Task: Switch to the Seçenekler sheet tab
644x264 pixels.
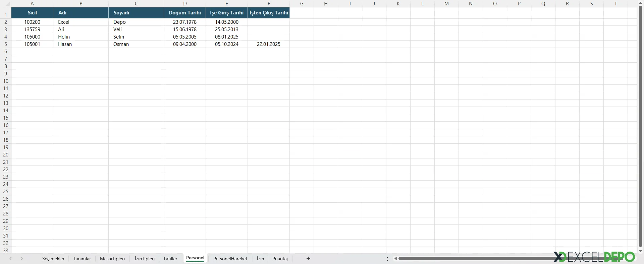Action: [x=53, y=259]
